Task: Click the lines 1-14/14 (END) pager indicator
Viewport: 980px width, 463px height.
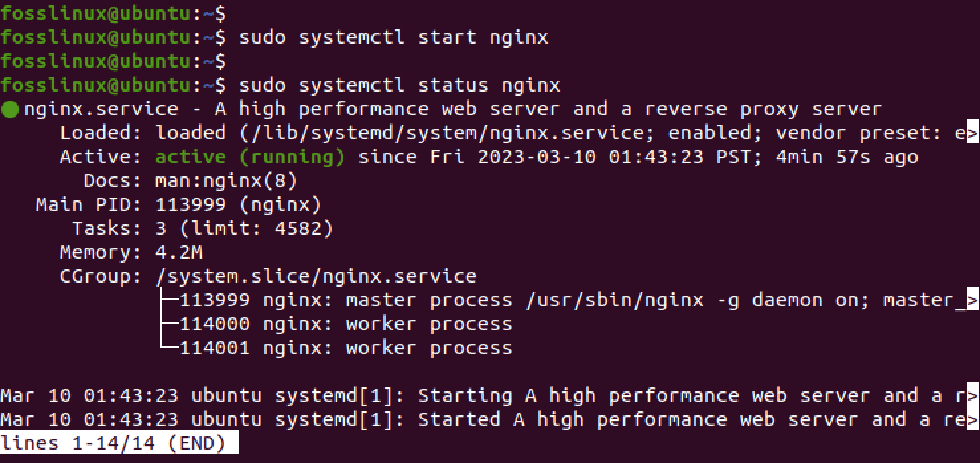Action: click(119, 444)
